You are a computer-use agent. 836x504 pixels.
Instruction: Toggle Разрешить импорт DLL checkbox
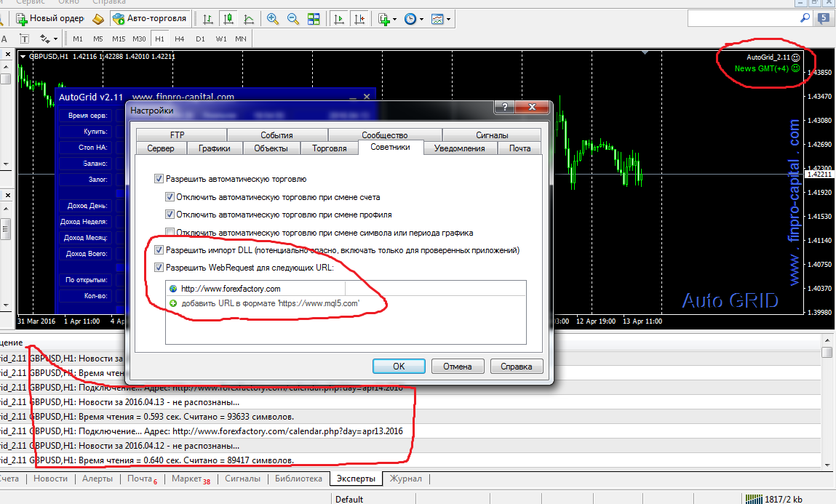(x=159, y=250)
